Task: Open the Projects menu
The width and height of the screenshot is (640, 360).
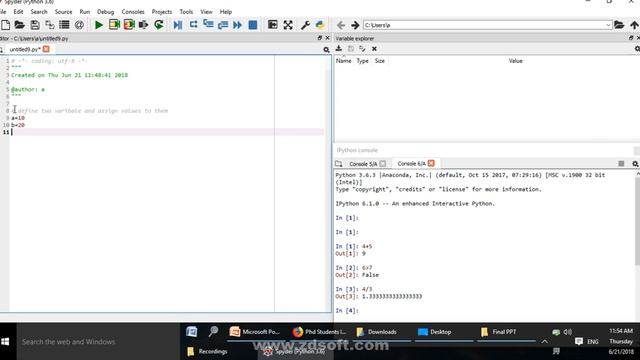Action: (x=162, y=12)
